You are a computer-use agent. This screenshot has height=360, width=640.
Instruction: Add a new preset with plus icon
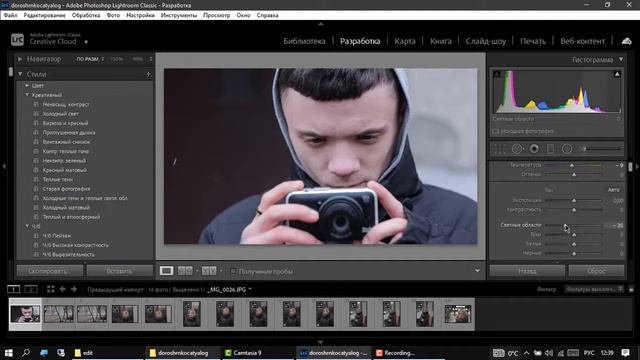149,74
